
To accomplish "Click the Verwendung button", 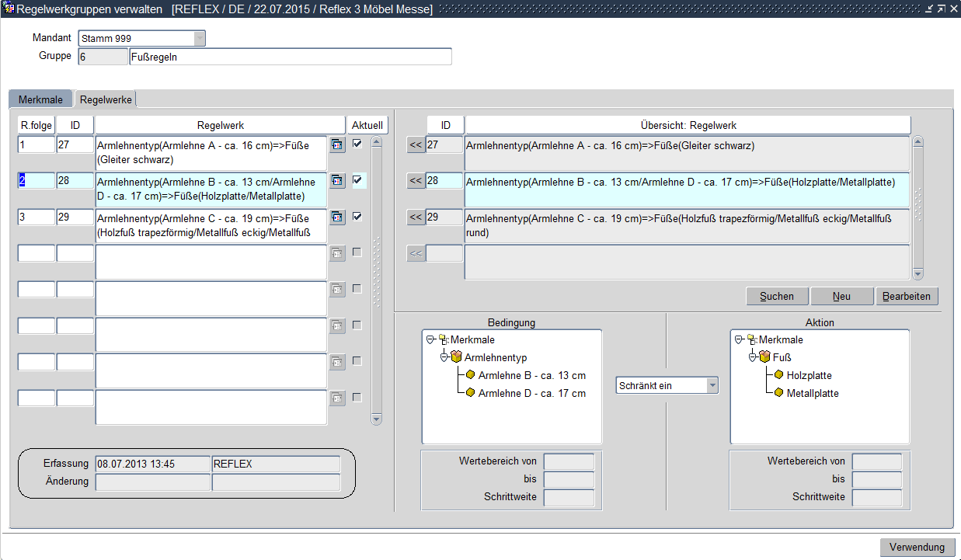I will coord(917,547).
